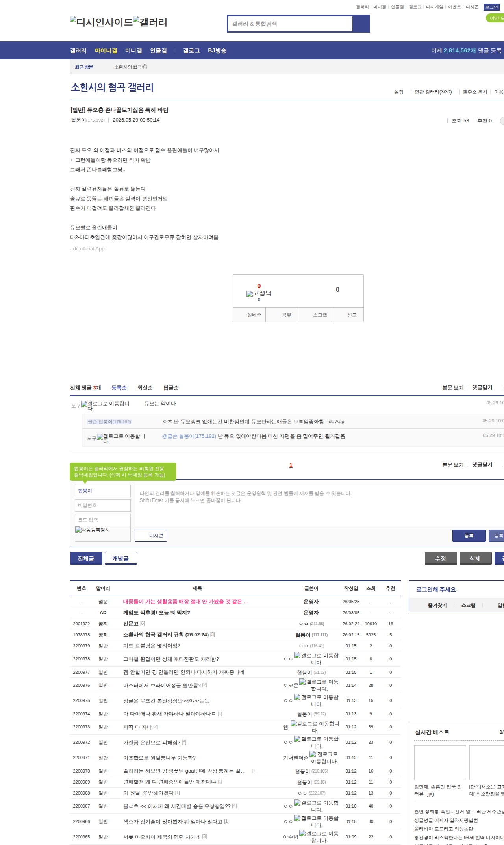Image resolution: width=504 pixels, height=845 pixels.
Task: Open 즐겨찾기 in the login box
Action: (437, 605)
